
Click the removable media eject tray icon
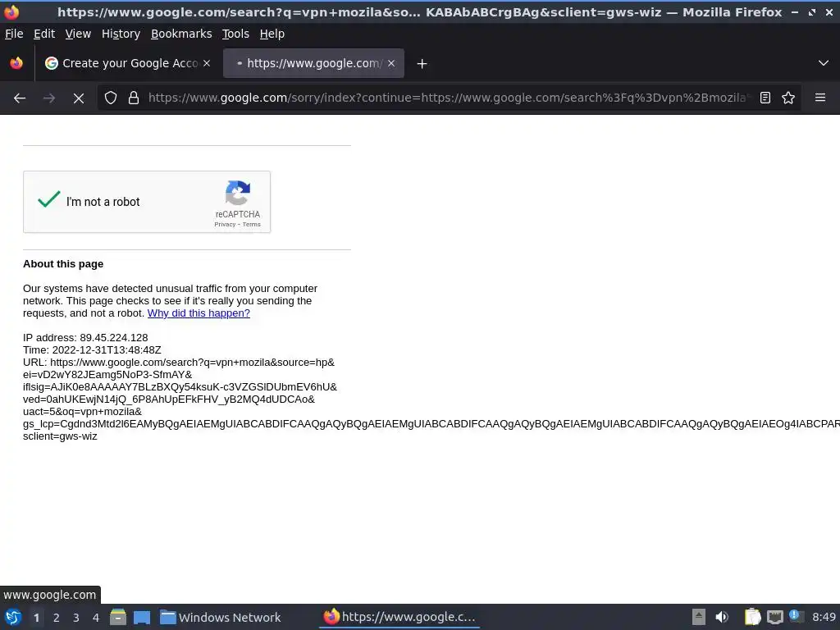click(699, 617)
